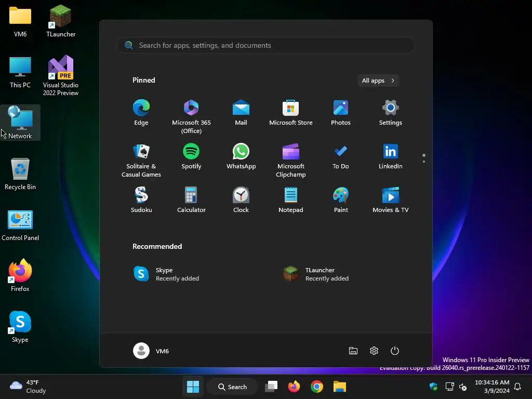This screenshot has width=532, height=399.
Task: Open Notepad
Action: (291, 200)
